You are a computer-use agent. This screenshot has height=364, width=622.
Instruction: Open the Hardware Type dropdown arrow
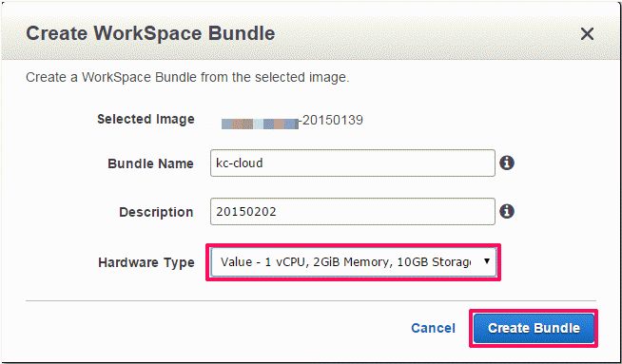[x=487, y=261]
